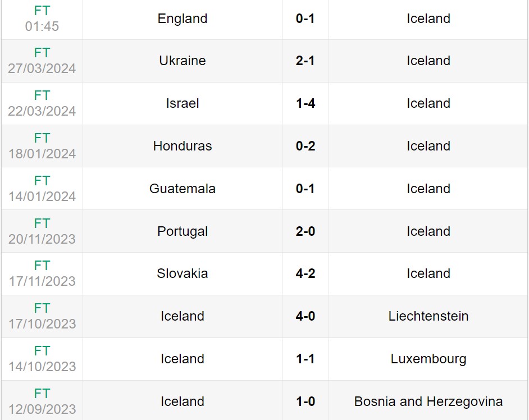Click the Honduras team name
Viewport: 529px width, 420px height.
tap(183, 146)
